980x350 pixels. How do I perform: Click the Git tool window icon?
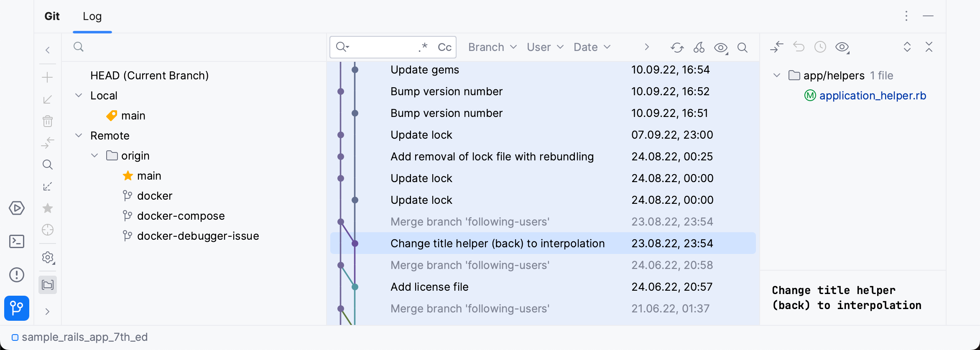pyautogui.click(x=17, y=308)
